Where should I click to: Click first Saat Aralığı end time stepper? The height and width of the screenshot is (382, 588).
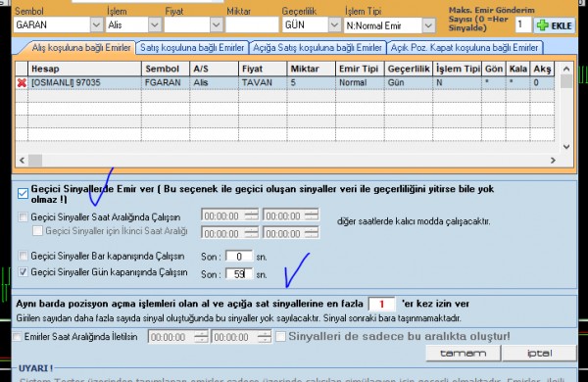click(312, 215)
